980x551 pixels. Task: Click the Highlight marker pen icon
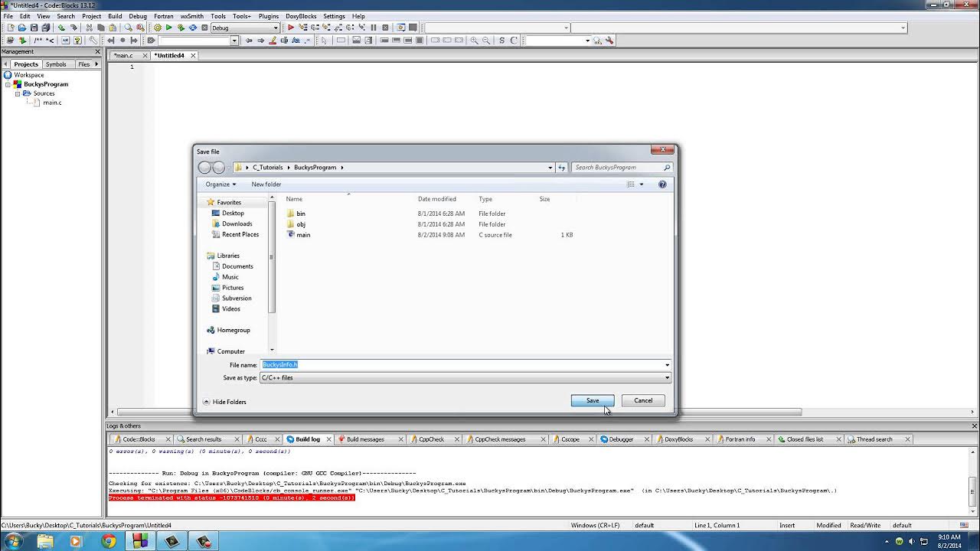point(273,41)
